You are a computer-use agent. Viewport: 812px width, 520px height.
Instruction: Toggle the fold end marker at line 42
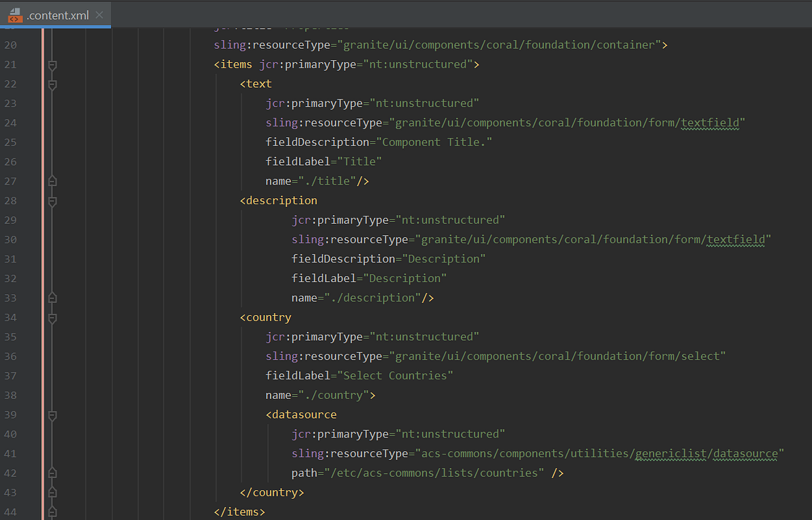click(52, 473)
